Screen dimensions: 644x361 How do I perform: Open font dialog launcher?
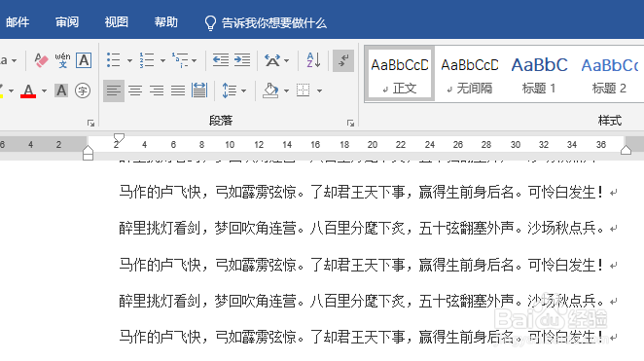(x=90, y=124)
